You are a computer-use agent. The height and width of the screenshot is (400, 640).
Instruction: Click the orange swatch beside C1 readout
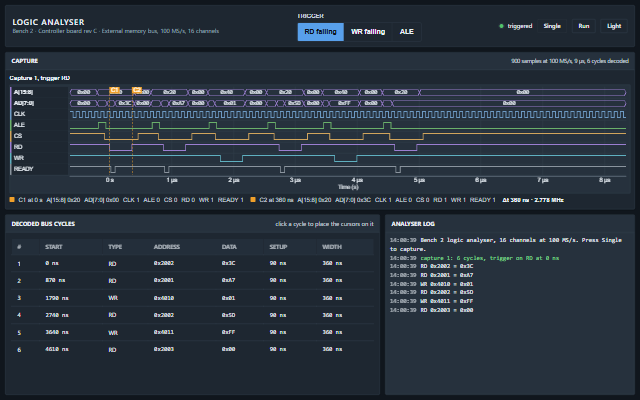pos(12,200)
